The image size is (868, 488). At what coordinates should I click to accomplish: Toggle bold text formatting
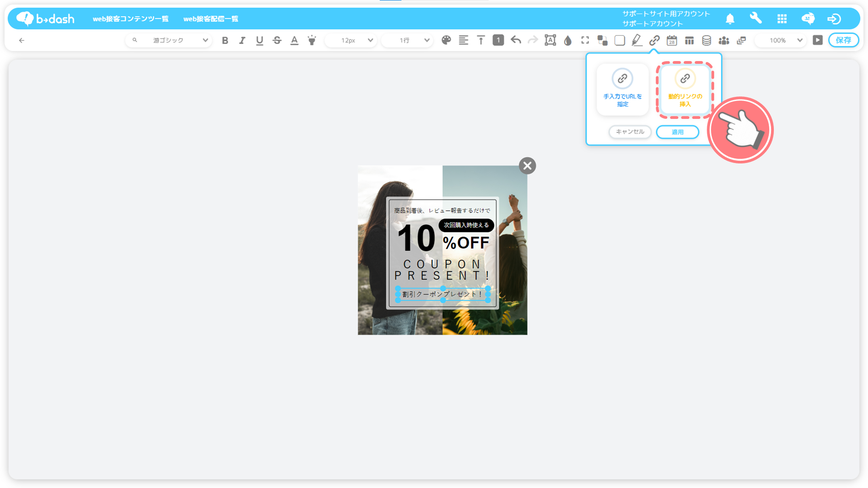pos(225,40)
